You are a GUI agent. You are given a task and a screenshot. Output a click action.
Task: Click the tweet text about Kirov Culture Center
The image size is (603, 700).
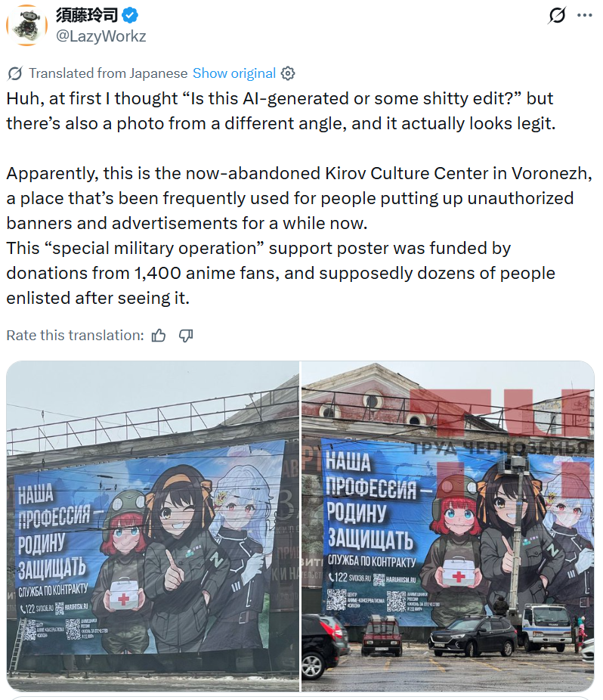(299, 198)
